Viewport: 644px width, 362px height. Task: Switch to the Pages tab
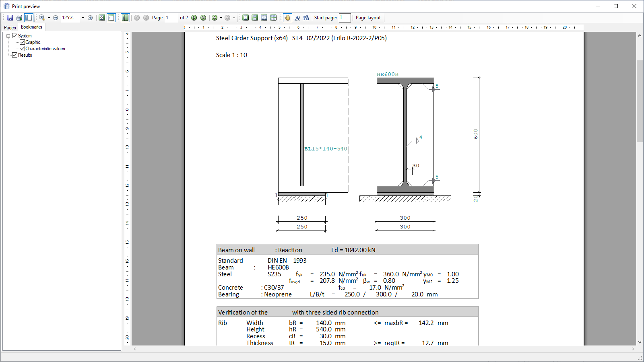(x=10, y=28)
